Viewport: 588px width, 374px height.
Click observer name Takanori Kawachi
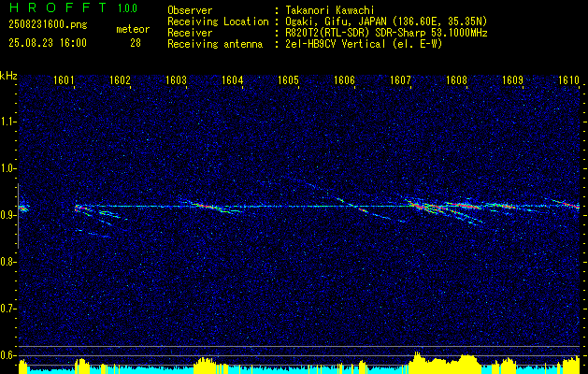pyautogui.click(x=328, y=10)
